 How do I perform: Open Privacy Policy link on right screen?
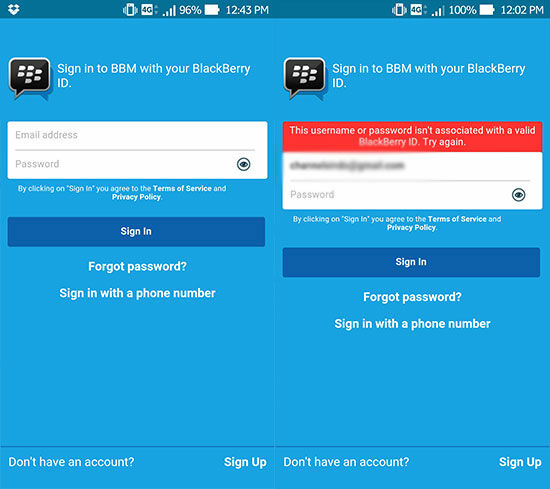(x=411, y=228)
